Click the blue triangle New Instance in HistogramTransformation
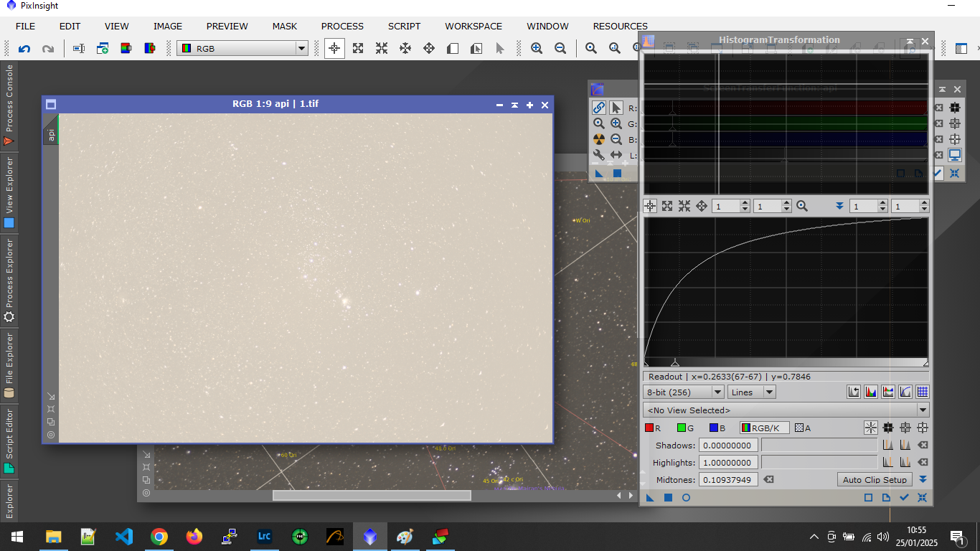Viewport: 980px width, 551px height. 650,497
